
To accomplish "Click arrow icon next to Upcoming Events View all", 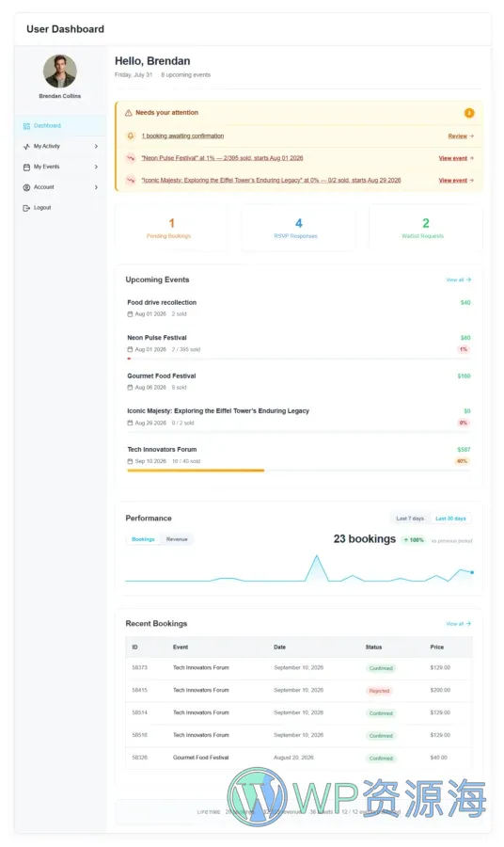I will click(x=468, y=280).
